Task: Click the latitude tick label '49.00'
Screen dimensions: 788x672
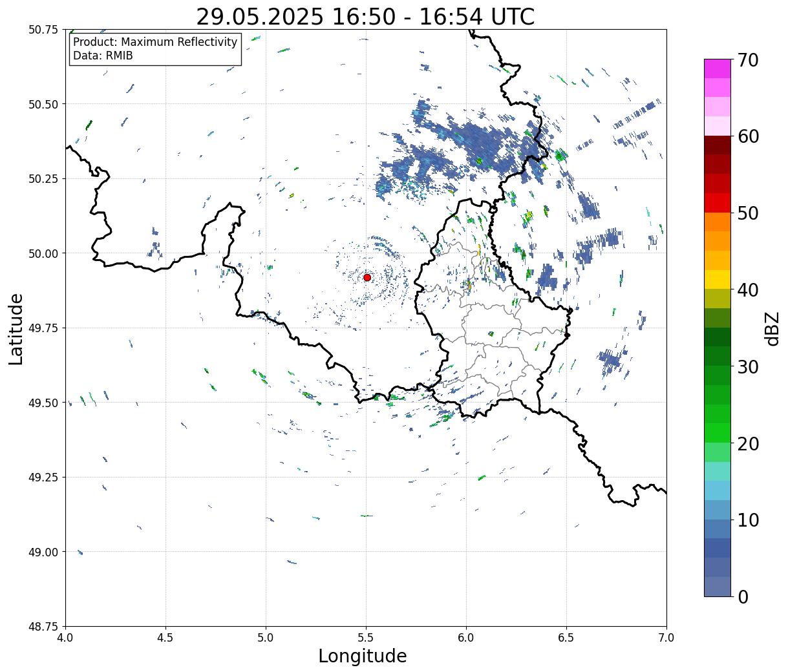Action: click(x=43, y=552)
